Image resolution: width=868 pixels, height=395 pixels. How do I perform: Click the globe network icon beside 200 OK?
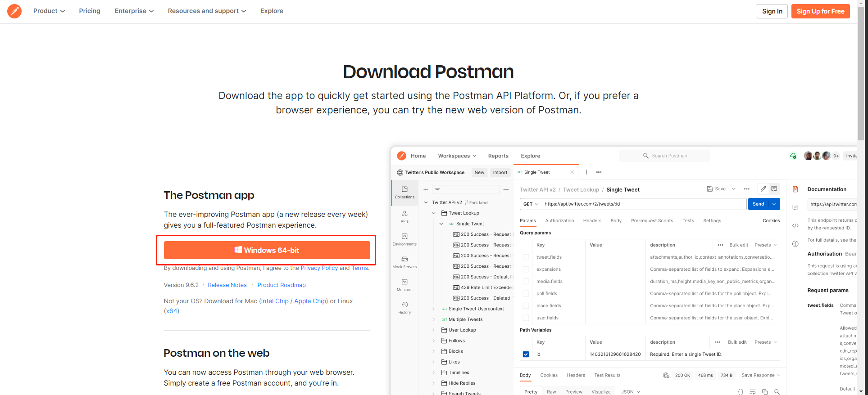click(x=666, y=375)
